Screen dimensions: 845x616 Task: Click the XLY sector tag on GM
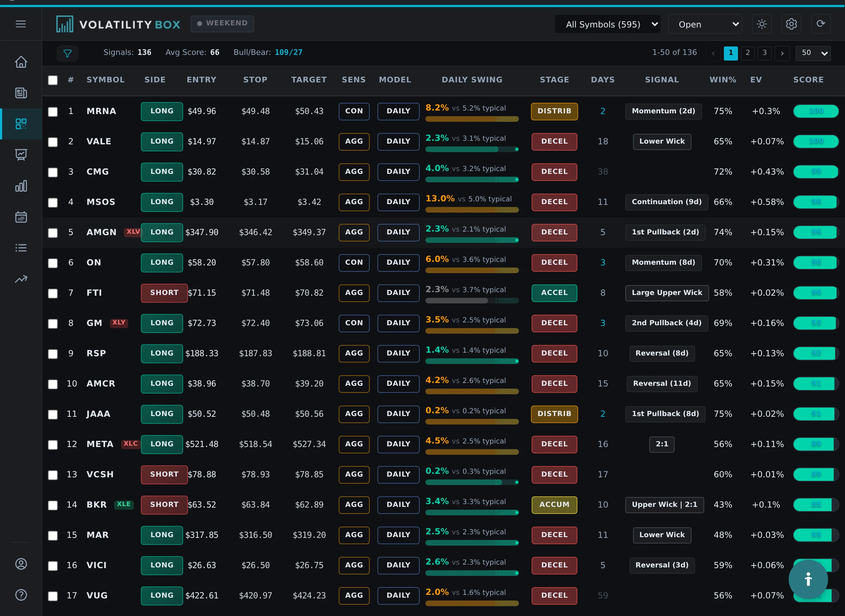119,322
